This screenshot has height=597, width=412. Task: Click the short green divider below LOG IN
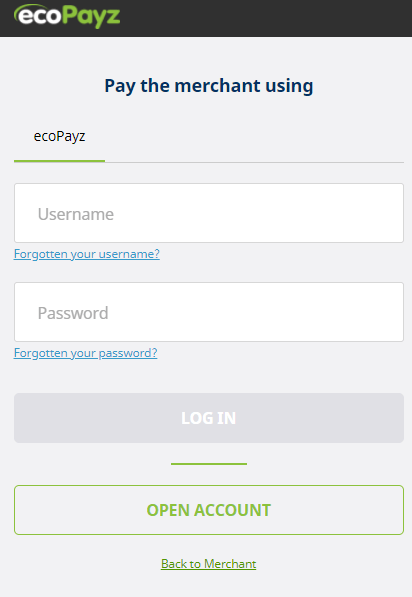[209, 464]
